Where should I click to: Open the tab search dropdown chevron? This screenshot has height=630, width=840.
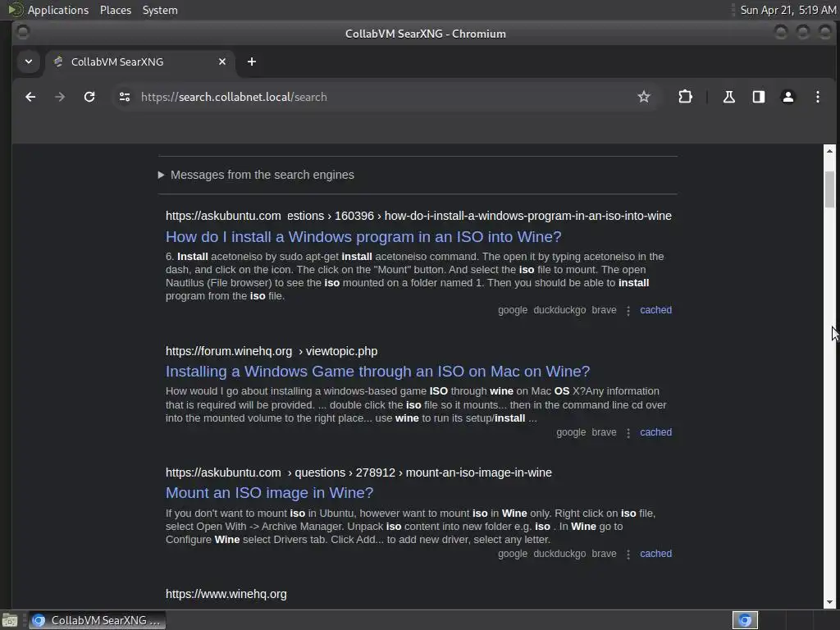tap(29, 62)
